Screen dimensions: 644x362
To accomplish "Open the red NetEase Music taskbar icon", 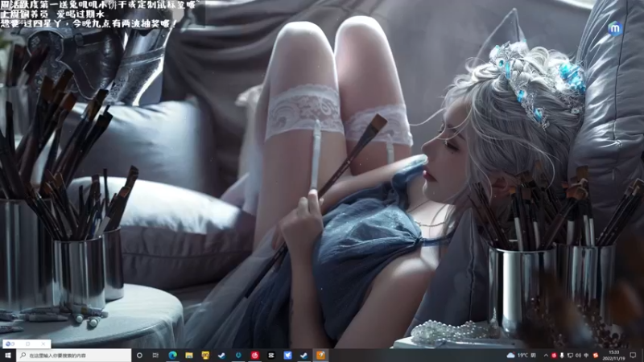I will (255, 356).
